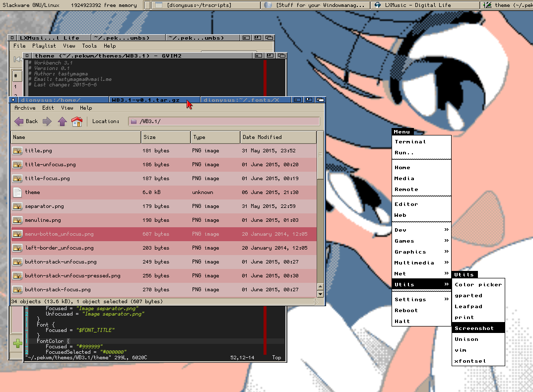Select Terminal from the root menu
The height and width of the screenshot is (392, 533).
[421, 142]
